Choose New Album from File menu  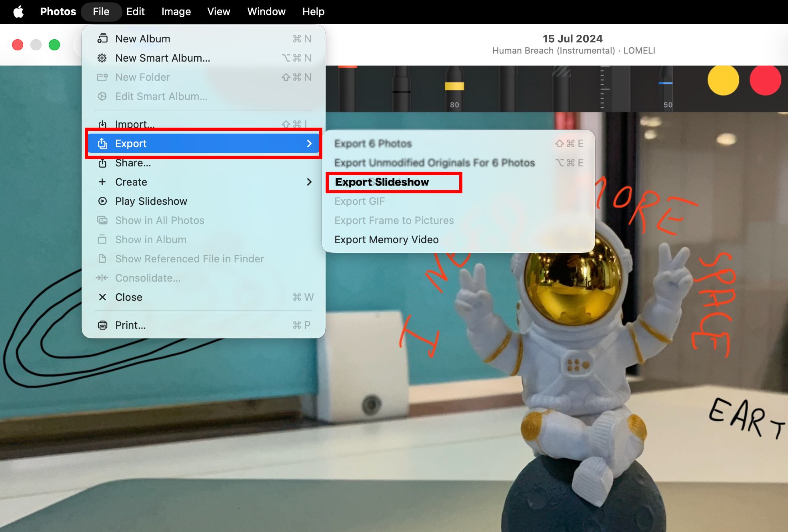pyautogui.click(x=204, y=39)
